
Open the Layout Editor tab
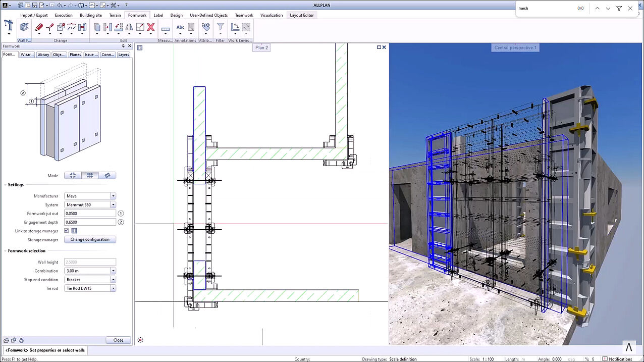click(302, 15)
